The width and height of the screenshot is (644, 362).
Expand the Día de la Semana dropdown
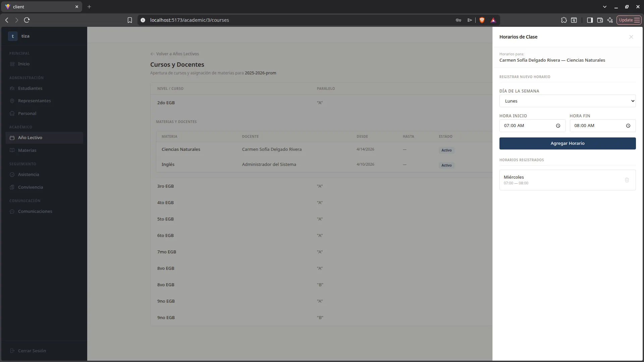point(567,101)
